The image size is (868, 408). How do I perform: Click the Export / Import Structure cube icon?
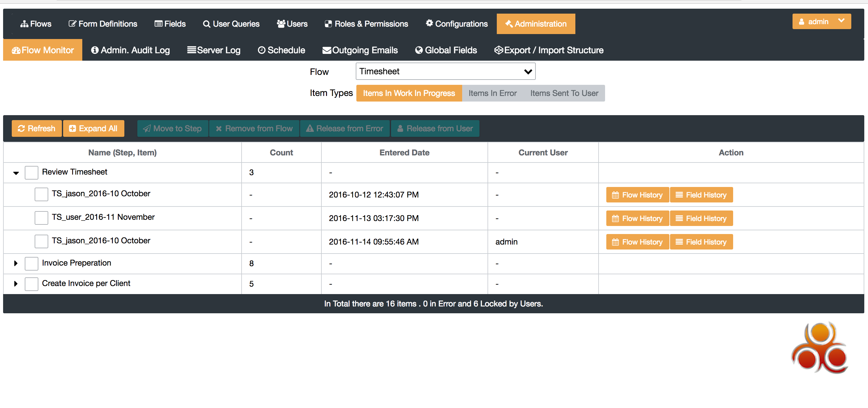pyautogui.click(x=498, y=50)
